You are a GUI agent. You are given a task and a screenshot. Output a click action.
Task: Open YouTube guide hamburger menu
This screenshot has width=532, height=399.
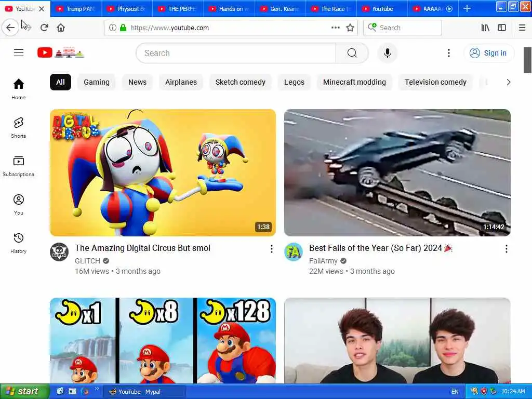point(19,53)
